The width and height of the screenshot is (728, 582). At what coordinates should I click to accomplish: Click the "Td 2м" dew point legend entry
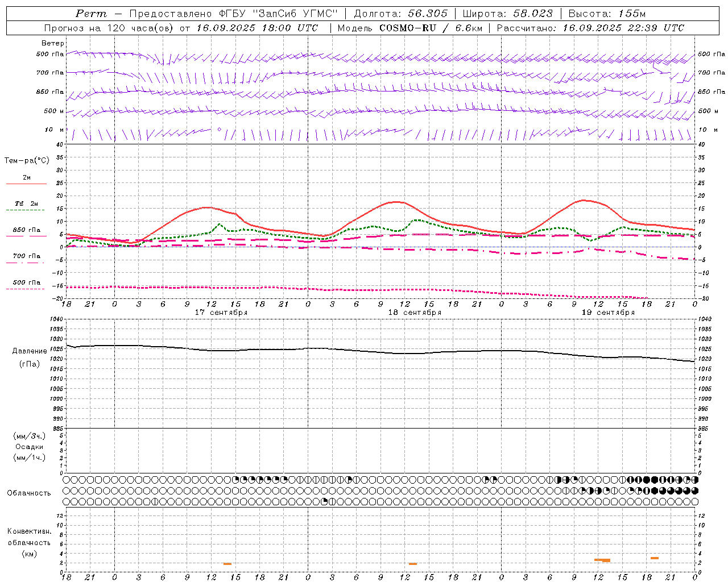[27, 203]
